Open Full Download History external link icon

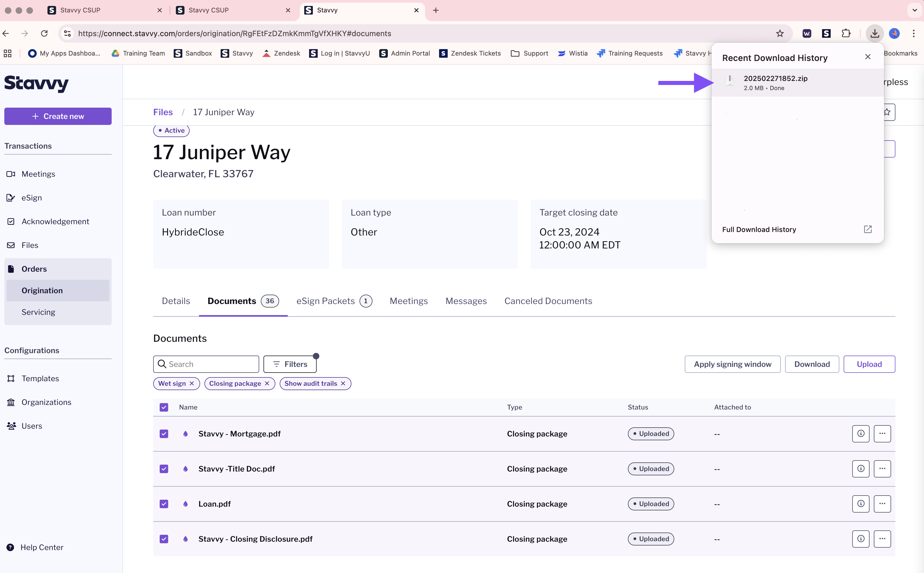(868, 229)
